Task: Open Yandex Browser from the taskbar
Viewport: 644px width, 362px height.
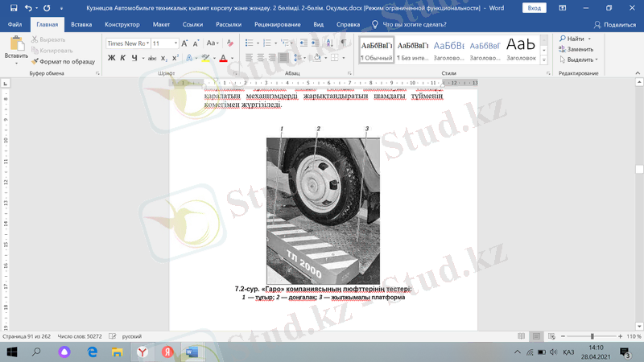Action: 142,352
